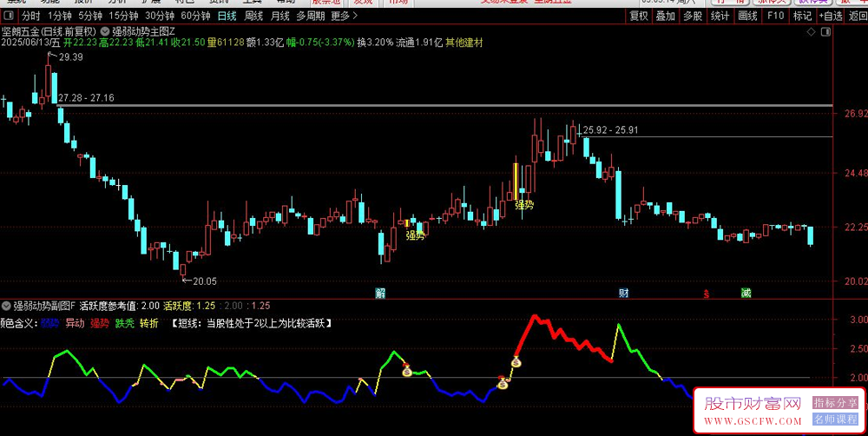Screen dimensions: 868x436
Task: Open the 多周期 multi-period view
Action: coord(309,16)
